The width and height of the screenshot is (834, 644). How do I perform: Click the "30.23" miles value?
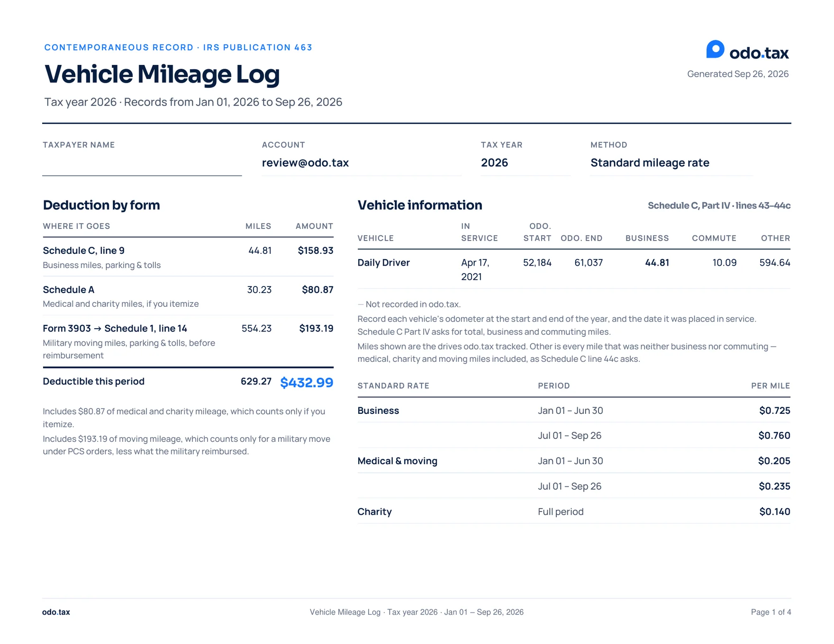click(259, 290)
